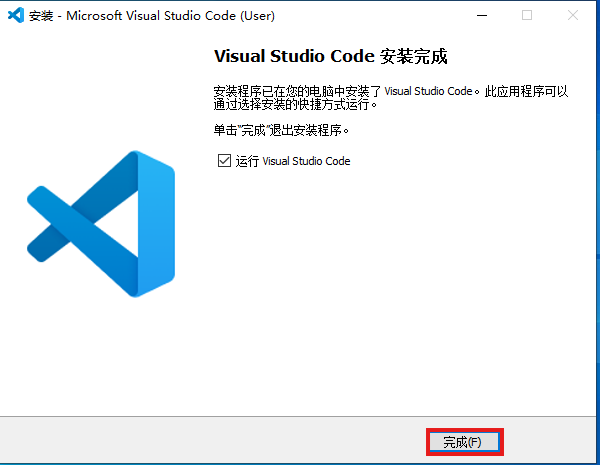Click the window title 安装 - Microsoft Visual Studio Code (User)
This screenshot has height=465, width=600.
(x=150, y=16)
